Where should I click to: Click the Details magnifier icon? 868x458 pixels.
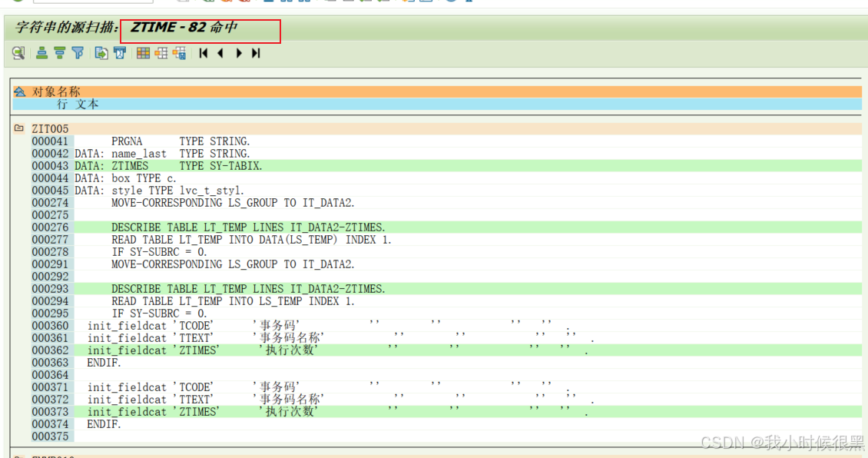pos(18,53)
